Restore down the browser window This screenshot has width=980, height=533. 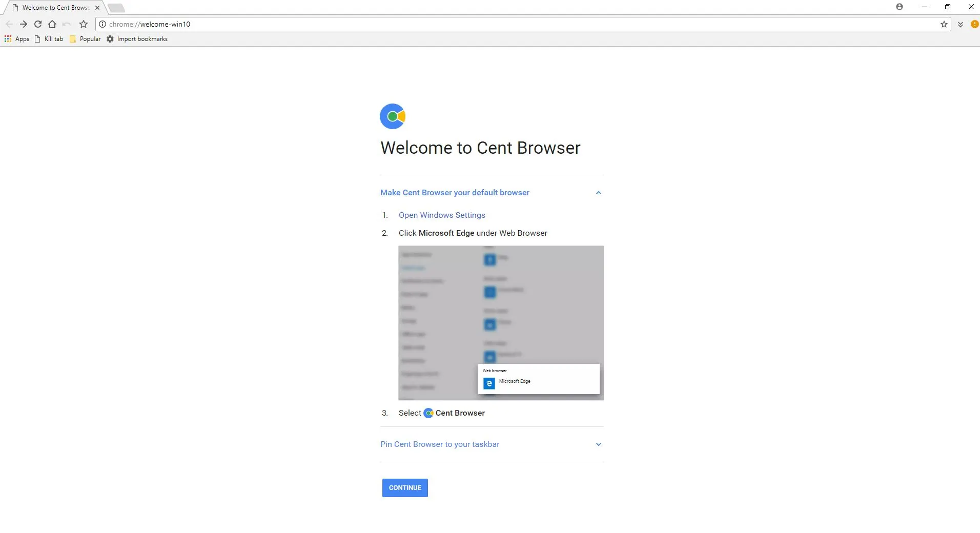tap(948, 7)
